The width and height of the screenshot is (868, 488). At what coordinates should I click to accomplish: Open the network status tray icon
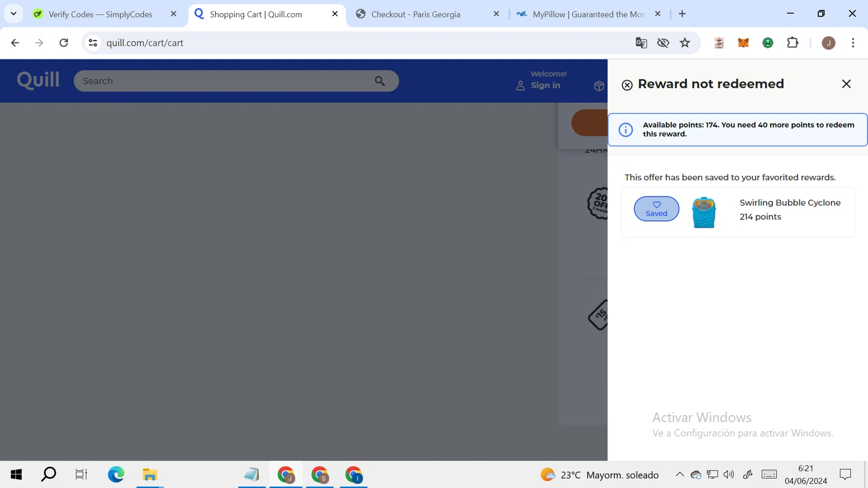(x=712, y=475)
